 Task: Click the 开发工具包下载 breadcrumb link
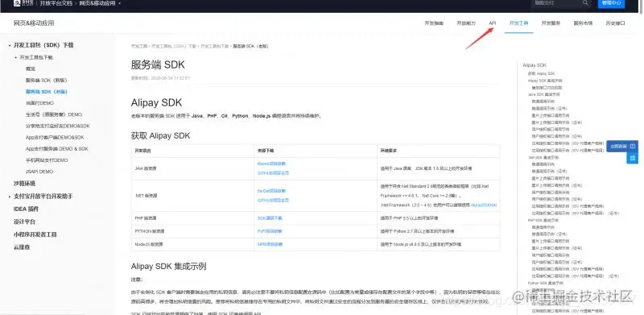(x=214, y=47)
